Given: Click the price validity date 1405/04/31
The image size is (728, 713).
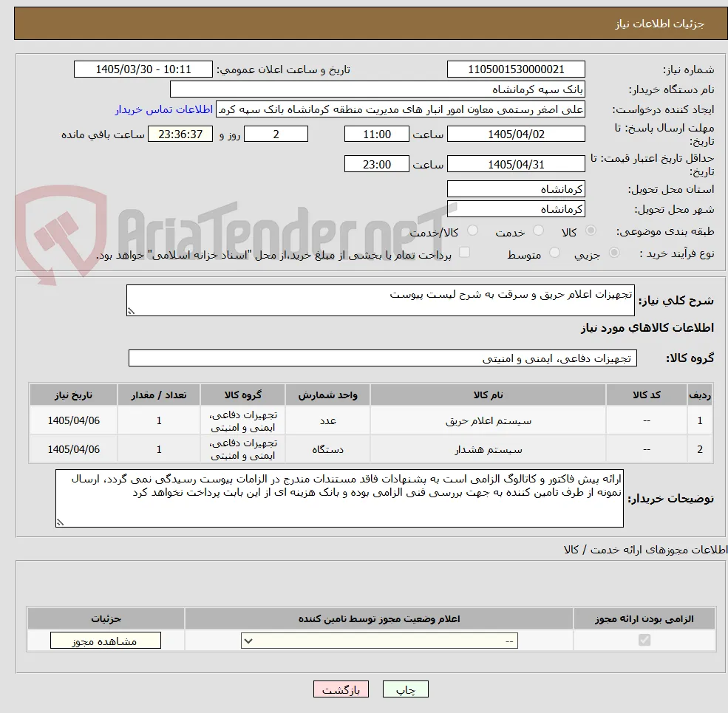Looking at the screenshot, I should [516, 164].
